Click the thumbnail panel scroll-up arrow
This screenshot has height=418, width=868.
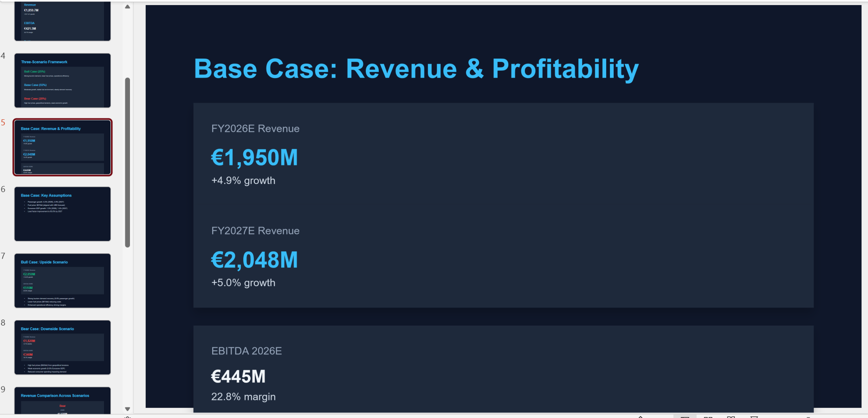point(128,7)
